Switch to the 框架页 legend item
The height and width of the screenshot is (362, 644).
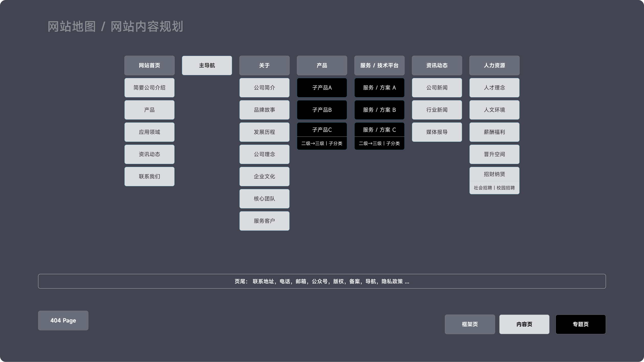point(470,324)
